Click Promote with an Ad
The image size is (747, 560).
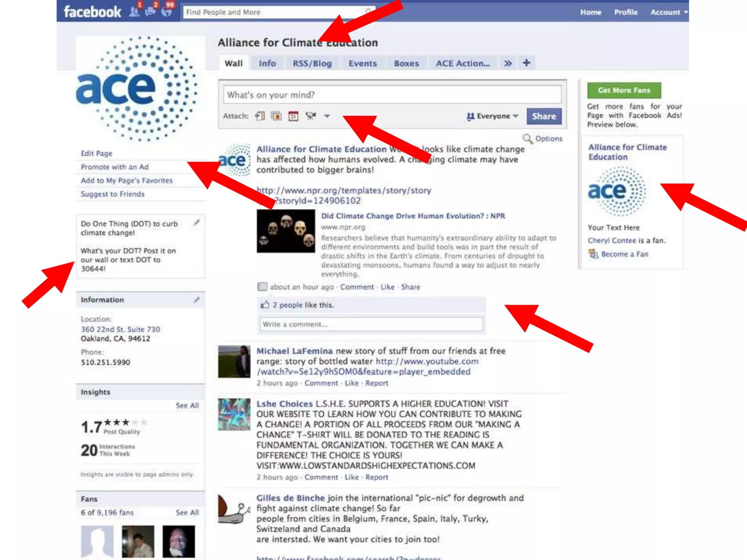(115, 167)
